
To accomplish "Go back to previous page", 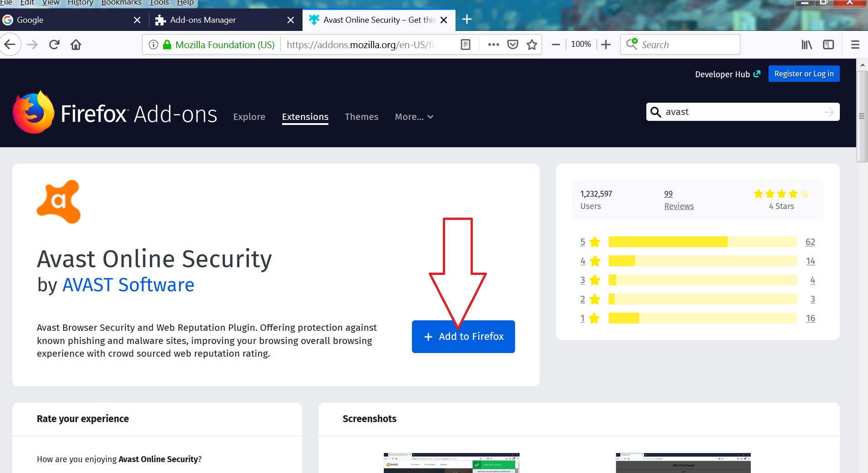I will coord(10,45).
